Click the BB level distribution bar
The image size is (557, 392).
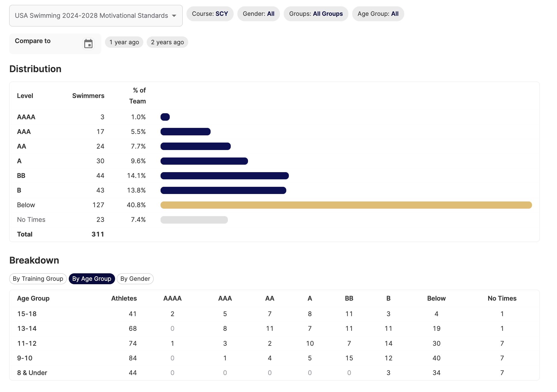pos(224,176)
